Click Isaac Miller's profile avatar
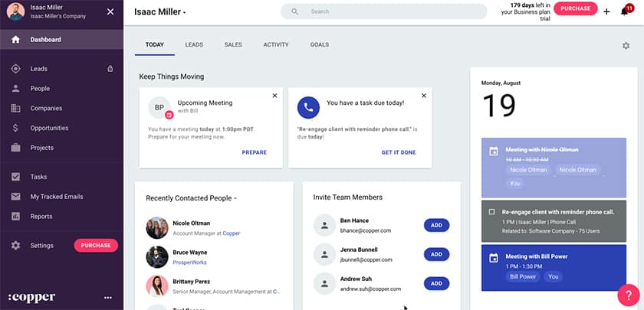644x310 pixels. 15,11
